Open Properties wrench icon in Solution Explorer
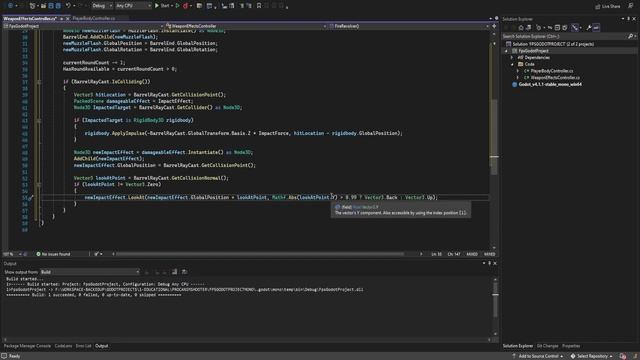 tap(589, 28)
